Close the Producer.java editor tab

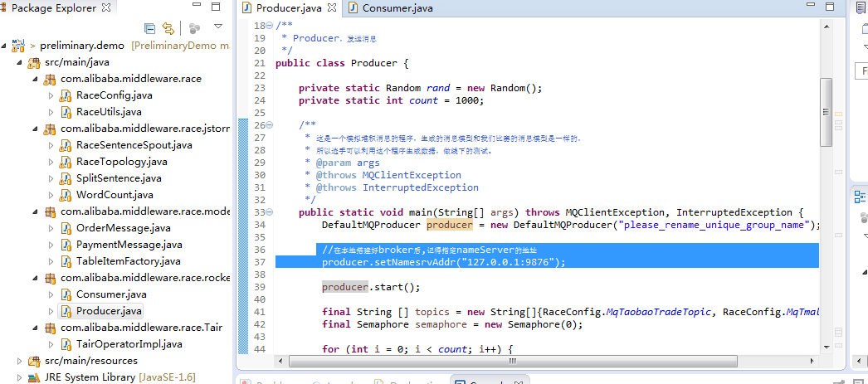pyautogui.click(x=332, y=7)
